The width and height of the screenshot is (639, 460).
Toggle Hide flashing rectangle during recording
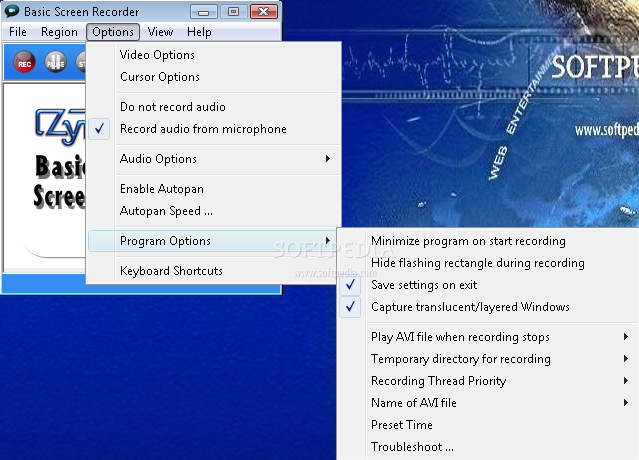pyautogui.click(x=489, y=263)
